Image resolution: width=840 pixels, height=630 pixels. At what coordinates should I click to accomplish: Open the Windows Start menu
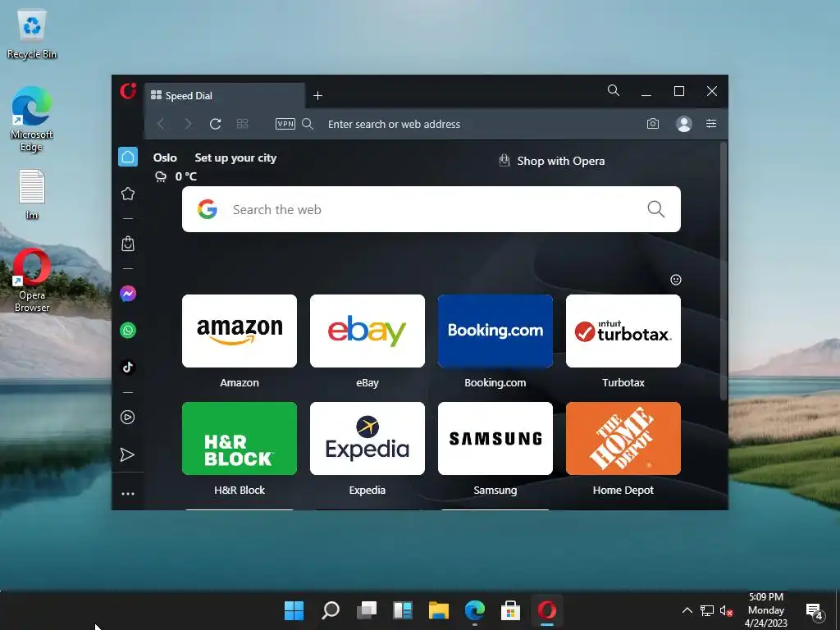click(x=294, y=610)
